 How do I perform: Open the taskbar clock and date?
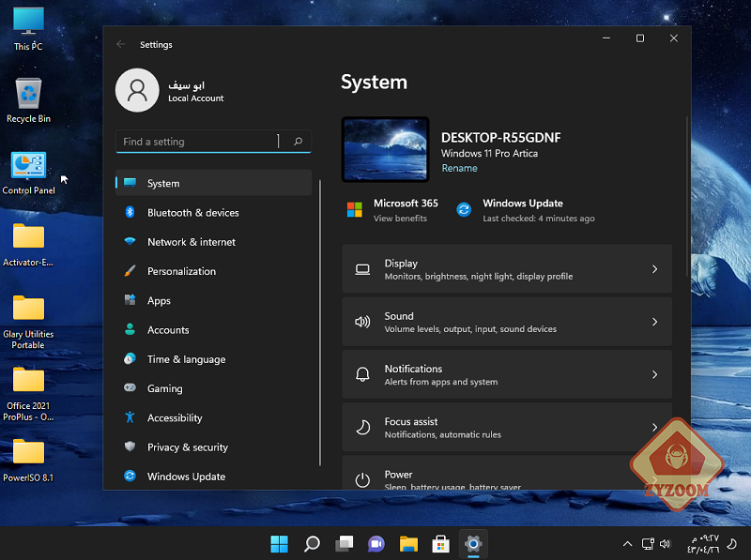pyautogui.click(x=703, y=544)
